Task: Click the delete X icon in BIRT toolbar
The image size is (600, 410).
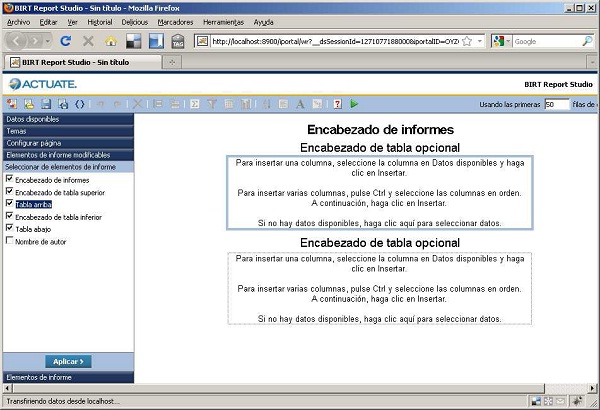Action: click(137, 104)
